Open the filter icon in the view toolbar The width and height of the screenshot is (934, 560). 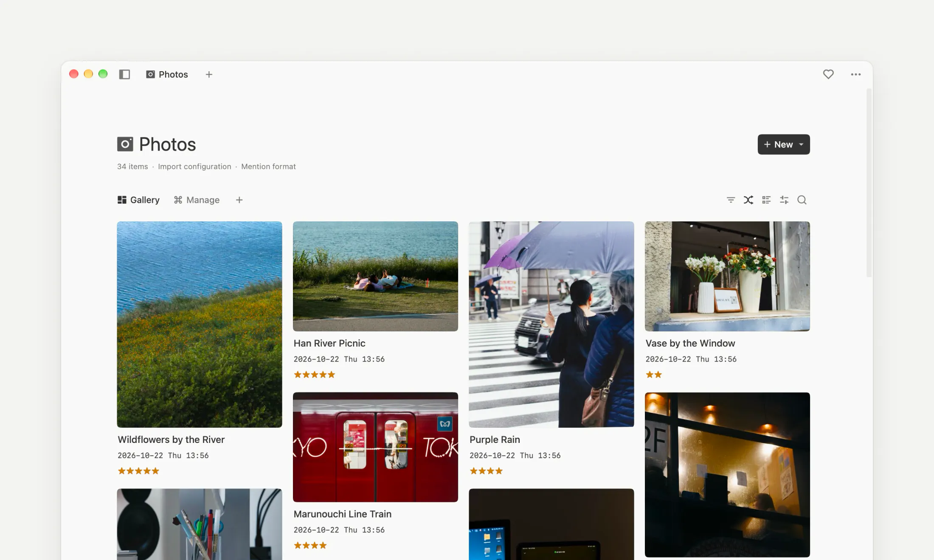pos(731,200)
